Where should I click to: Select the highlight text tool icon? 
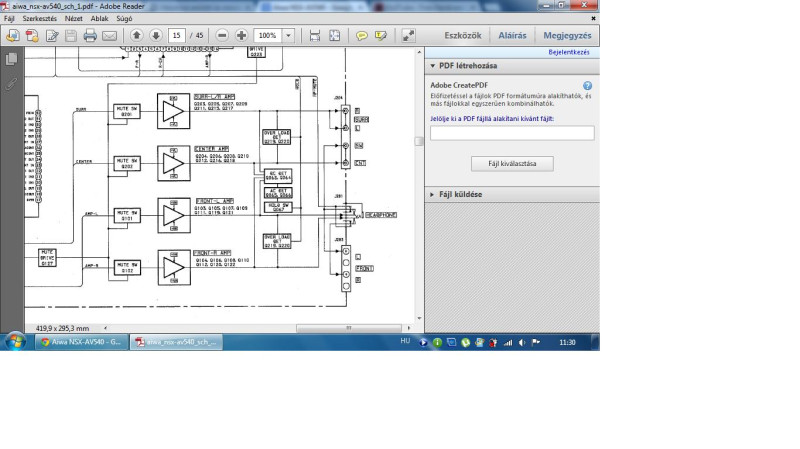pos(381,35)
